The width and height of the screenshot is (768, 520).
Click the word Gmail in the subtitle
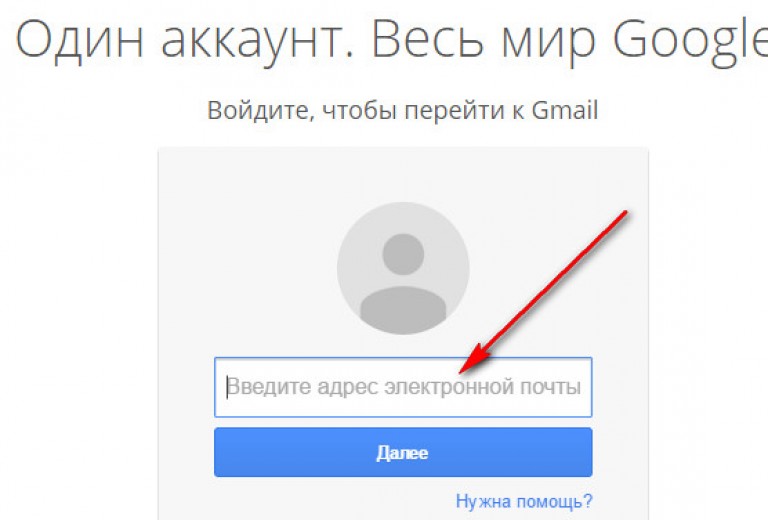(x=565, y=110)
